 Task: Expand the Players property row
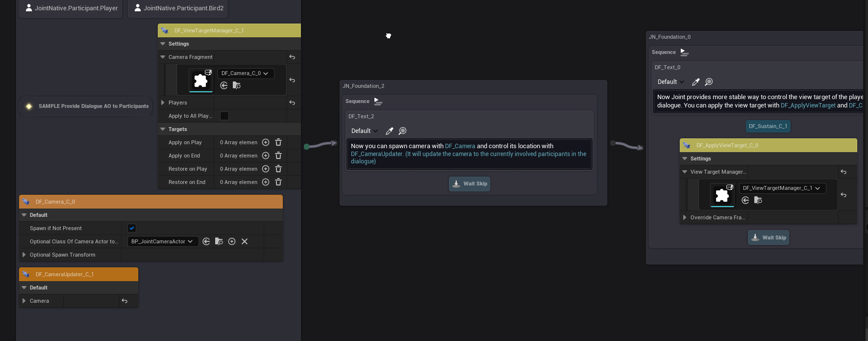point(163,103)
